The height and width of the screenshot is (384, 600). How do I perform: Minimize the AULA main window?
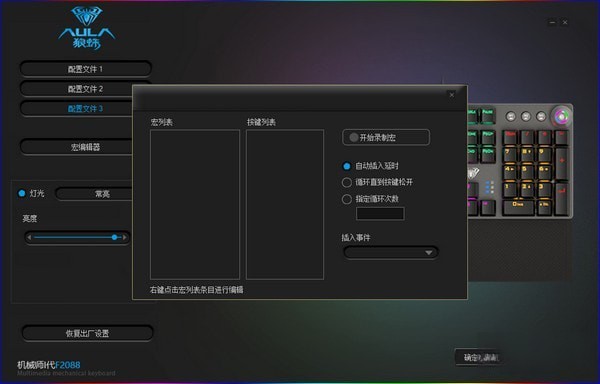pyautogui.click(x=552, y=23)
